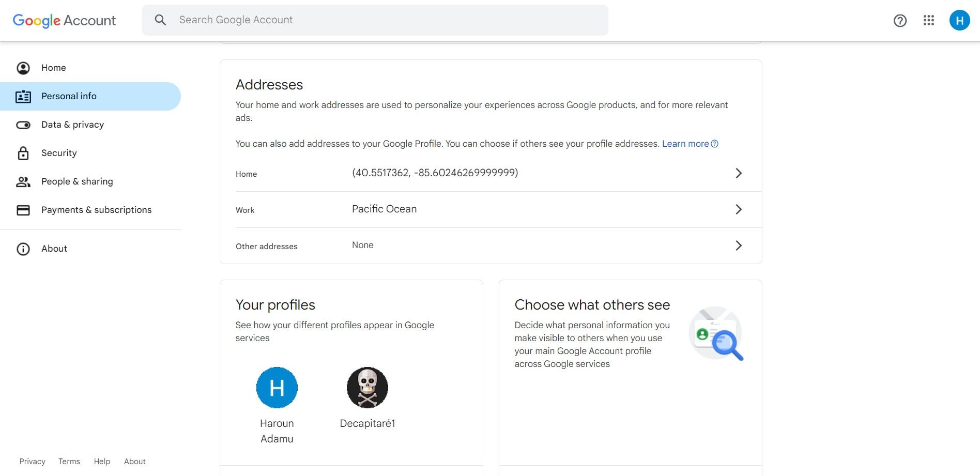Click the Home sidebar icon
The width and height of the screenshot is (980, 476).
pyautogui.click(x=23, y=68)
